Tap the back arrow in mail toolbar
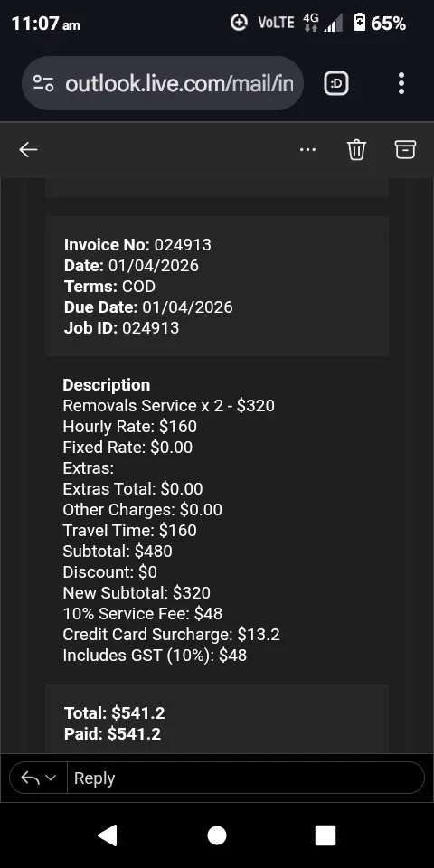This screenshot has height=868, width=434. (x=28, y=149)
